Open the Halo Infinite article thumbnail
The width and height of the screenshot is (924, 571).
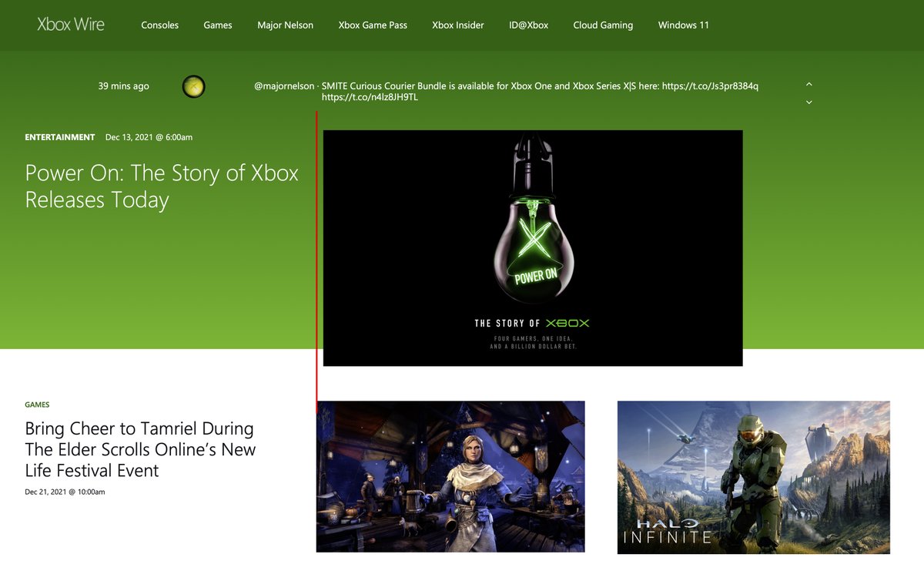(x=754, y=477)
